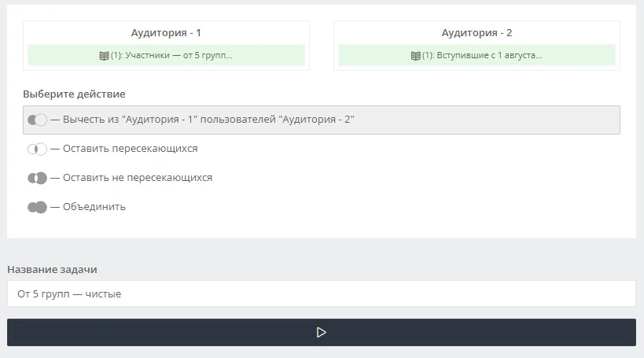Open the Аудитория - 2 selection field
Image resolution: width=644 pixels, height=358 pixels.
click(x=477, y=55)
